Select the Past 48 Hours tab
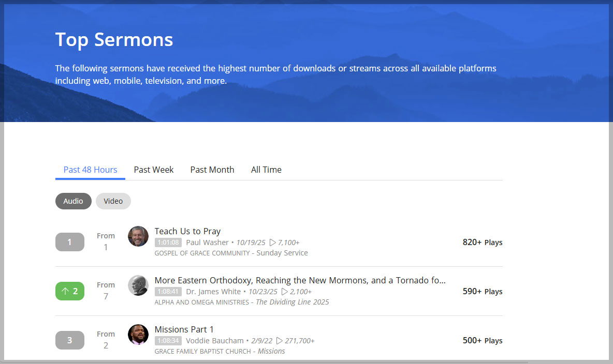Screen dimensions: 613x364 click(90, 170)
